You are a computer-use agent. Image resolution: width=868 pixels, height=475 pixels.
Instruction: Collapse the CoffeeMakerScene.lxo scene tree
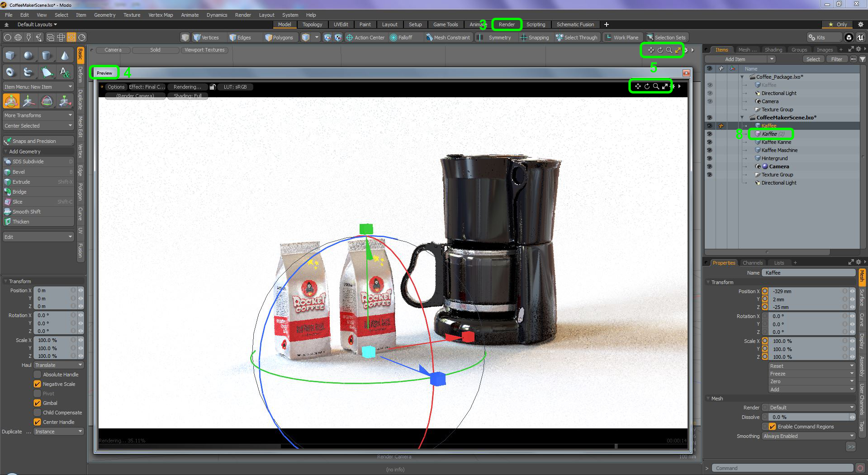tap(742, 118)
